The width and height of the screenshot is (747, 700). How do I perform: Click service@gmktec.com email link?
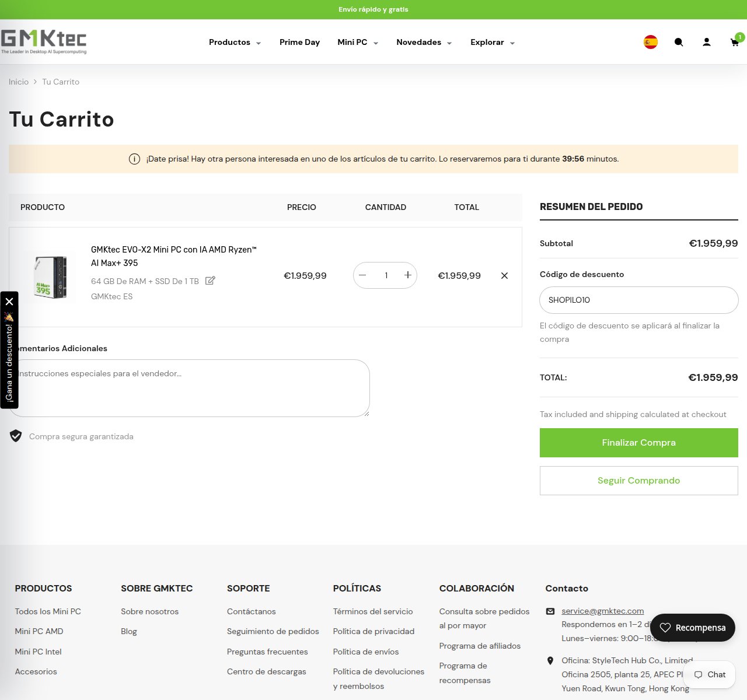603,611
